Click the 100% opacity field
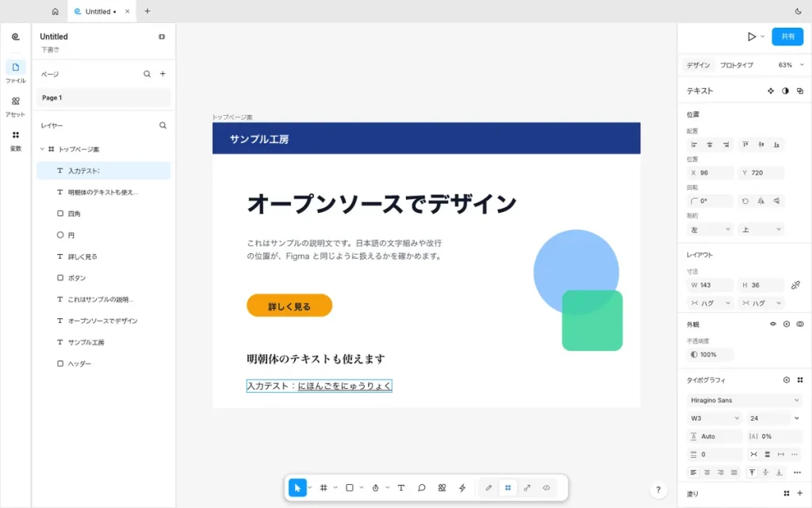 (x=710, y=355)
